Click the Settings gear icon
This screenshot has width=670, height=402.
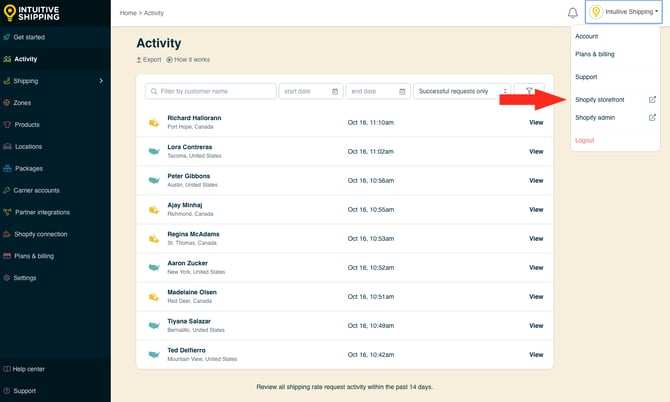(6, 278)
